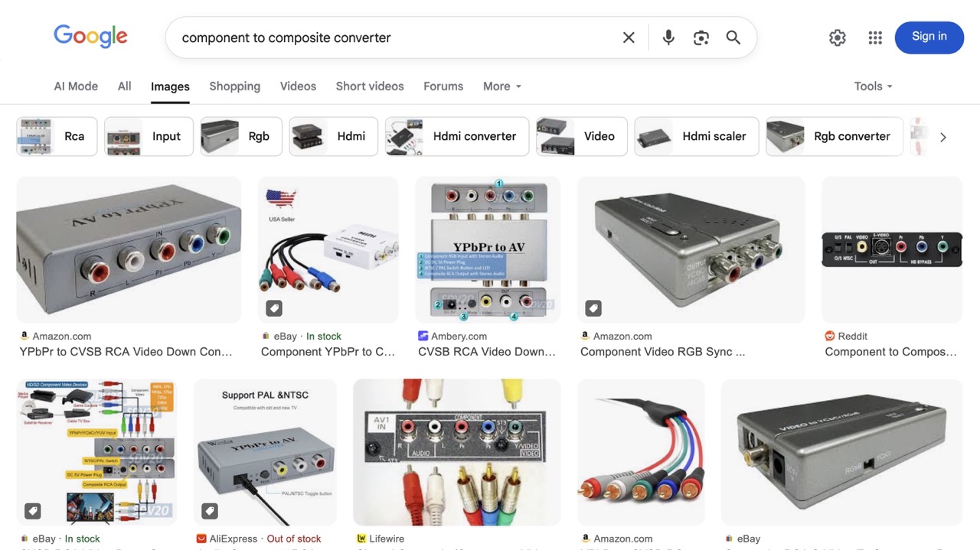The image size is (980, 550).
Task: Click the Google logo
Action: coord(90,37)
